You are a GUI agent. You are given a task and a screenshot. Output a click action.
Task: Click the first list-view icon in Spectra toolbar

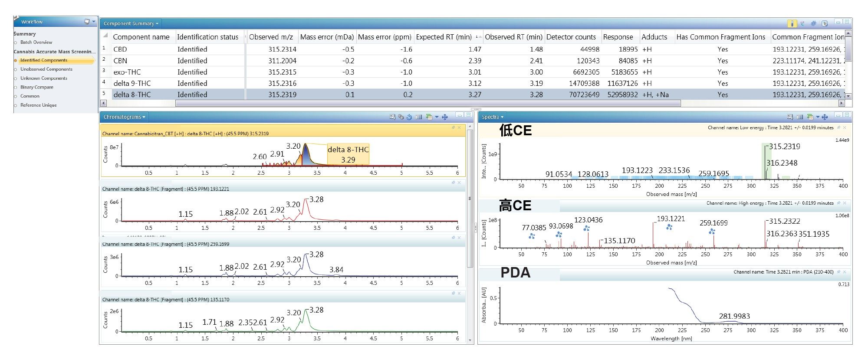point(790,117)
